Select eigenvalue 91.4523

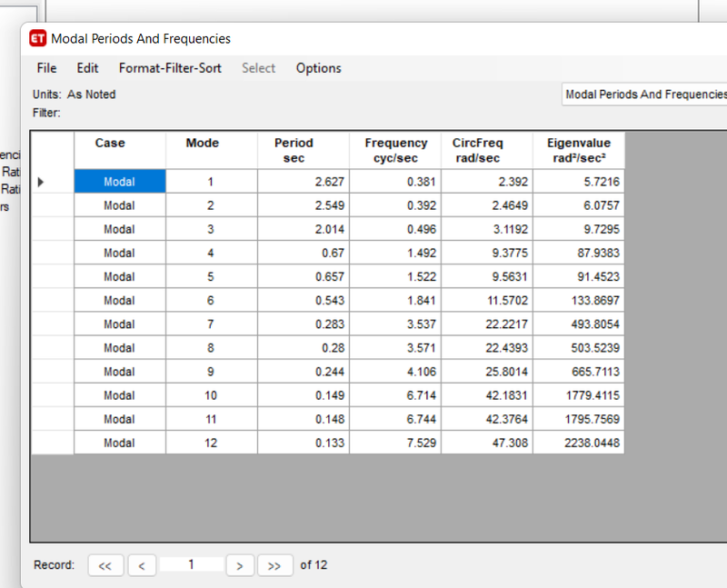tap(579, 276)
